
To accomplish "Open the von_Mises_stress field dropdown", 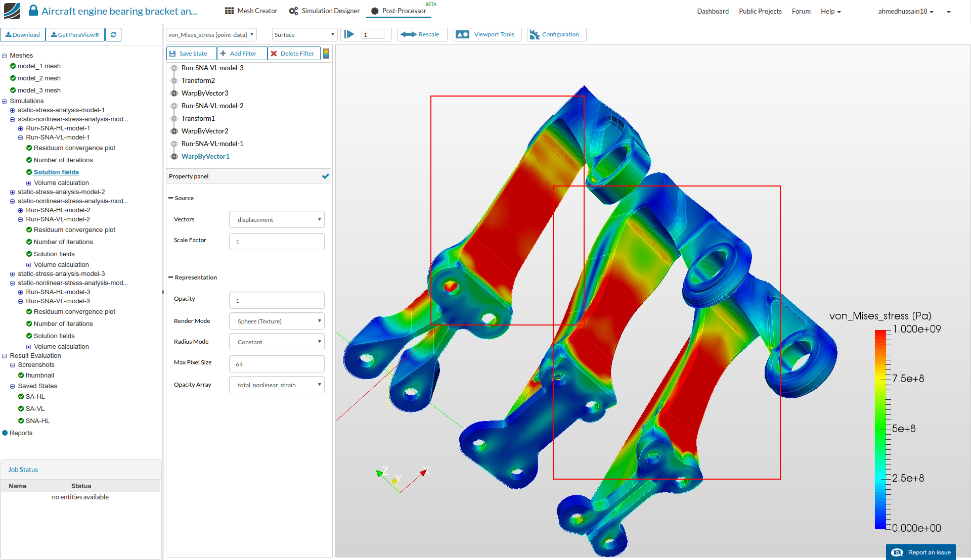I will coord(211,35).
